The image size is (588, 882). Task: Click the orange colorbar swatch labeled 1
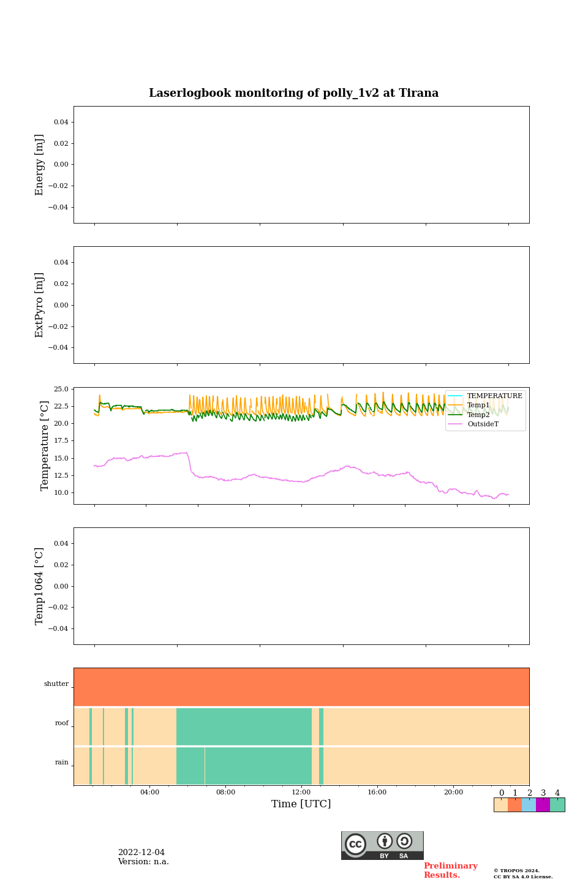coord(515,805)
